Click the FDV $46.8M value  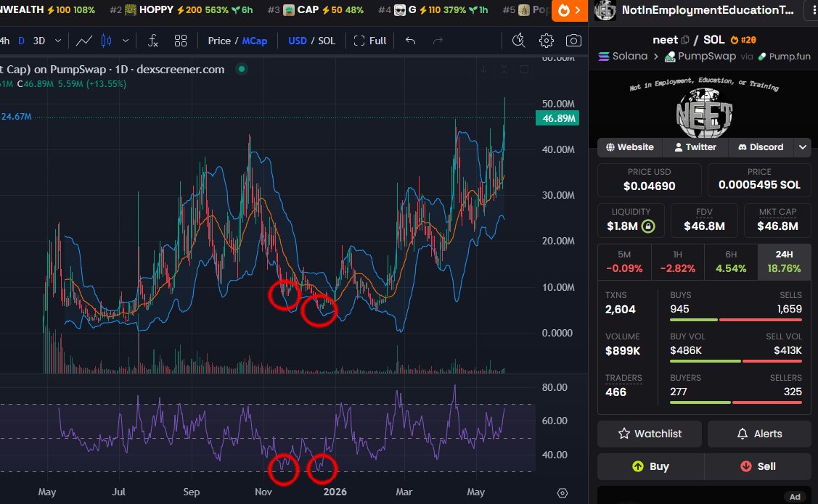pyautogui.click(x=704, y=226)
